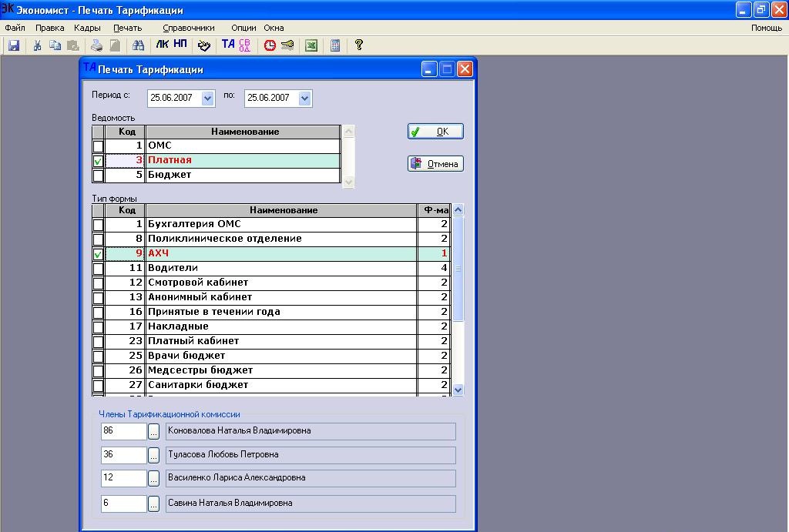The height and width of the screenshot is (532, 789).
Task: Open the Печать menu
Action: [x=127, y=28]
